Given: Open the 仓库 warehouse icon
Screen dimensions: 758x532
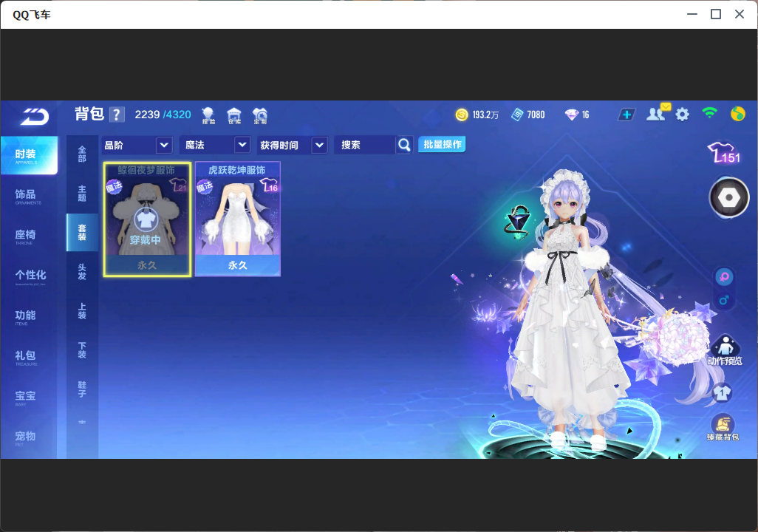Looking at the screenshot, I should tap(234, 116).
